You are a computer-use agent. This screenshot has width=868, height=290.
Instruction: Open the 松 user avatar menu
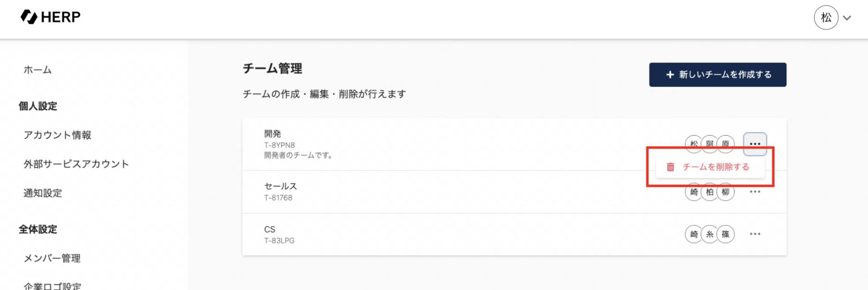[x=826, y=17]
